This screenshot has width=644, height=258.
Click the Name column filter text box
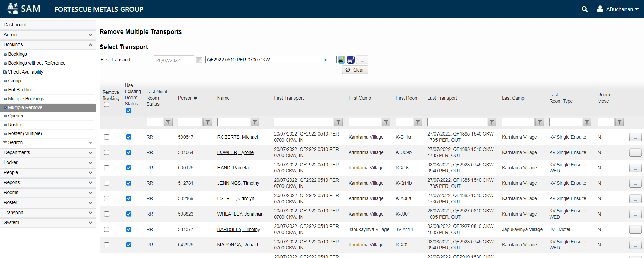point(233,122)
